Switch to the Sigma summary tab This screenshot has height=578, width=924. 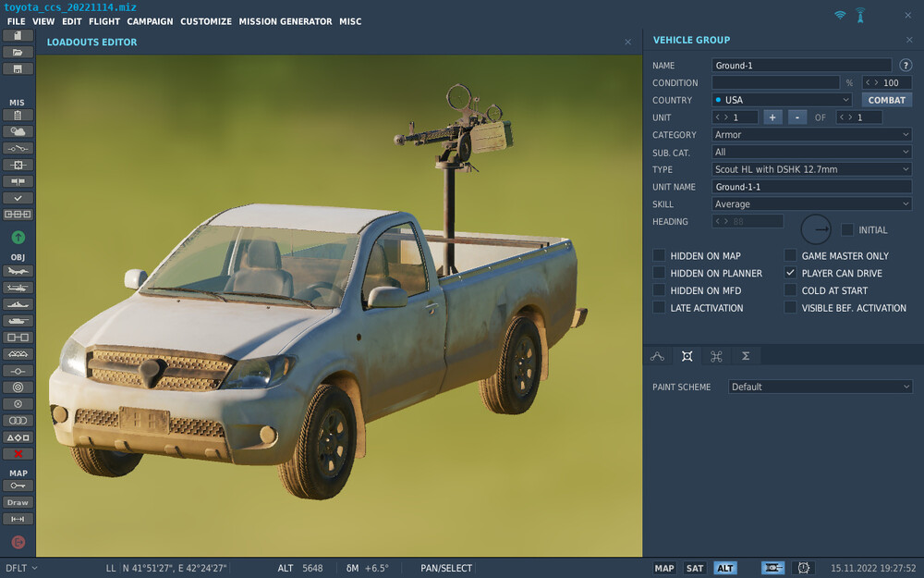click(x=745, y=356)
